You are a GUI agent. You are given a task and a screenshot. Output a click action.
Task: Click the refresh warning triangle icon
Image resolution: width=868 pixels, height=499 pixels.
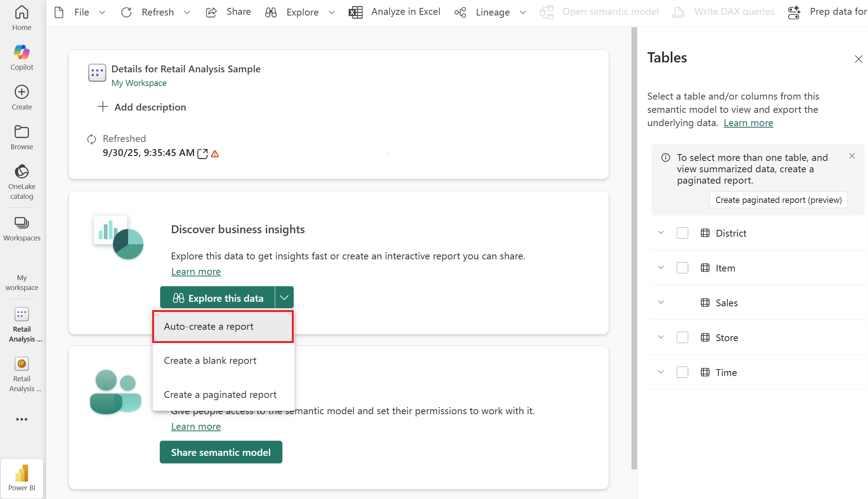pos(215,154)
